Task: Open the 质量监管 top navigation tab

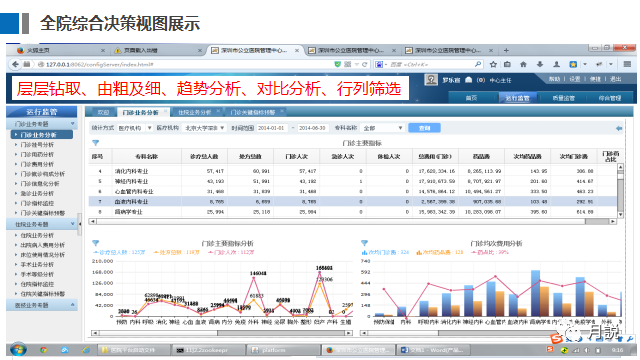Action: [564, 98]
